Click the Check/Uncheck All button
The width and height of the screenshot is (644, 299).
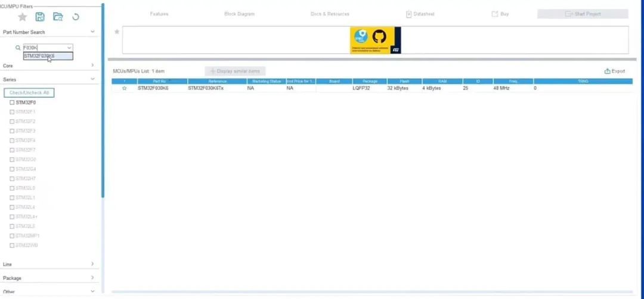29,93
